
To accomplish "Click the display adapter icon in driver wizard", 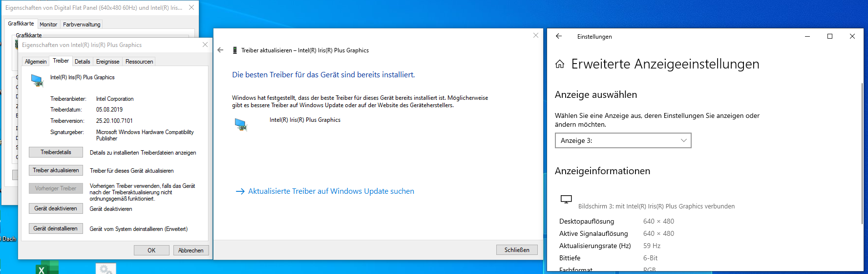I will click(x=241, y=125).
